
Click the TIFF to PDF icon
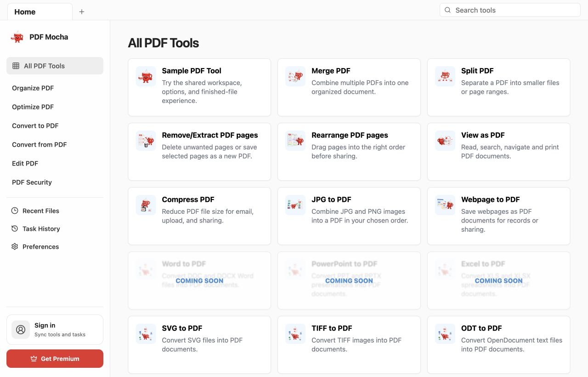point(295,334)
